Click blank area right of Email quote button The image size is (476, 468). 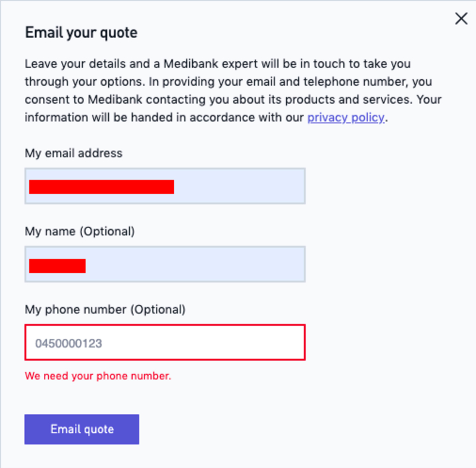point(303,429)
